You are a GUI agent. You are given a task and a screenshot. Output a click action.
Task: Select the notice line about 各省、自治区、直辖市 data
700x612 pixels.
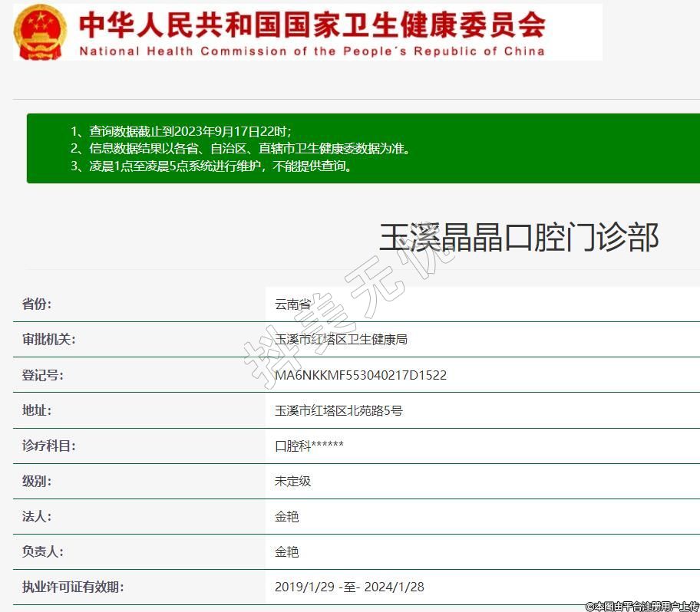pyautogui.click(x=240, y=149)
